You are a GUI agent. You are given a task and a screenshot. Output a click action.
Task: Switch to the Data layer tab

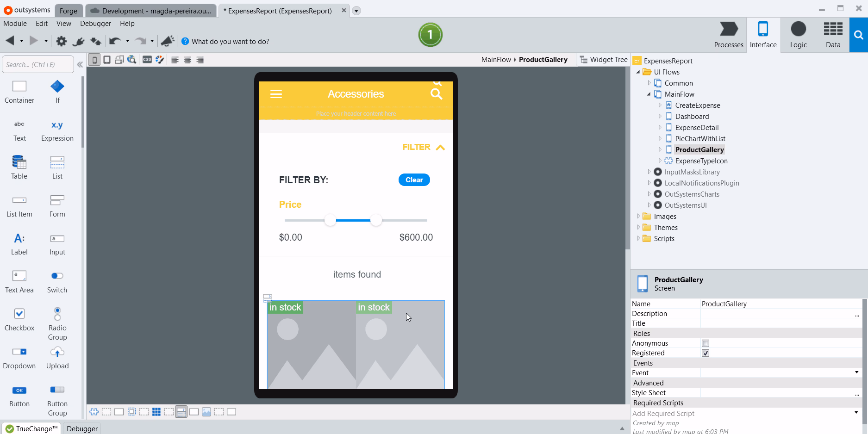click(833, 35)
